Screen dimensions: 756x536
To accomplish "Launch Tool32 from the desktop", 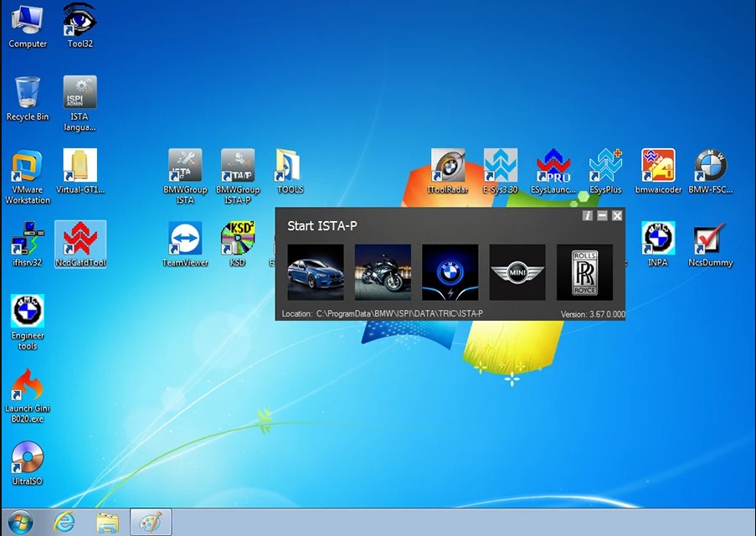I will click(x=80, y=26).
